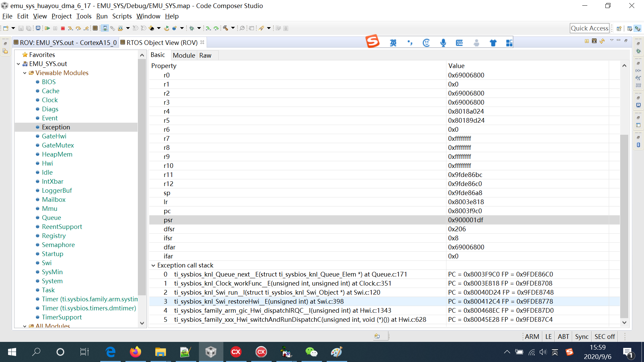This screenshot has height=362, width=644.
Task: Click the Step Into toolbar icon
Action: 70,28
